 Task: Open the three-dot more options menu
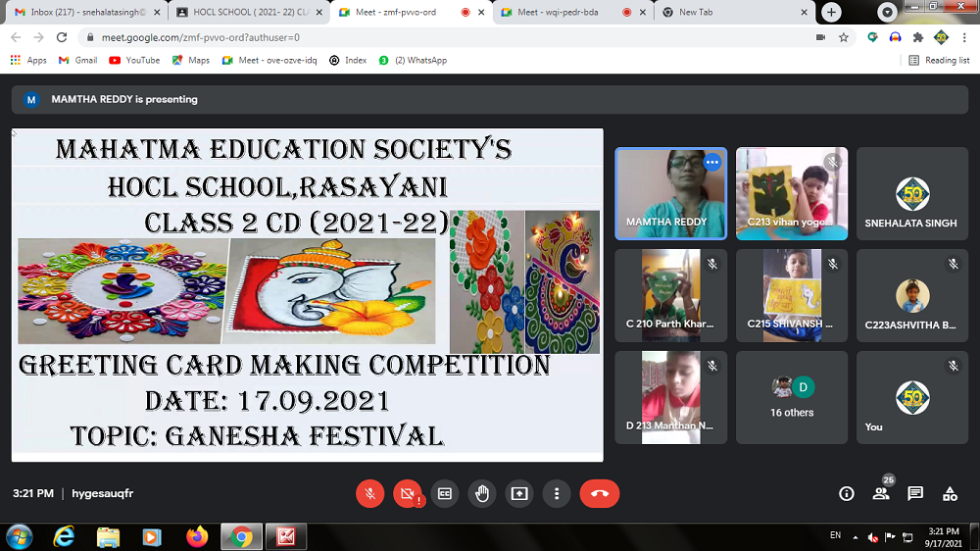(556, 494)
